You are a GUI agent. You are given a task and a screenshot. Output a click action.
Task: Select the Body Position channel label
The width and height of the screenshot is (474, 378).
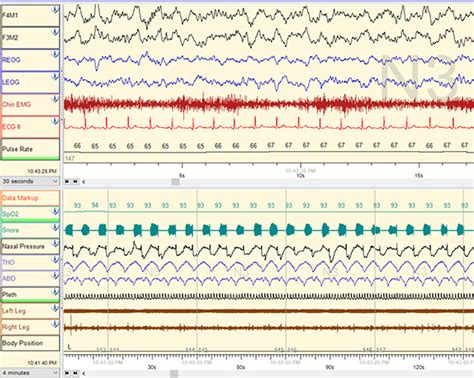22,343
